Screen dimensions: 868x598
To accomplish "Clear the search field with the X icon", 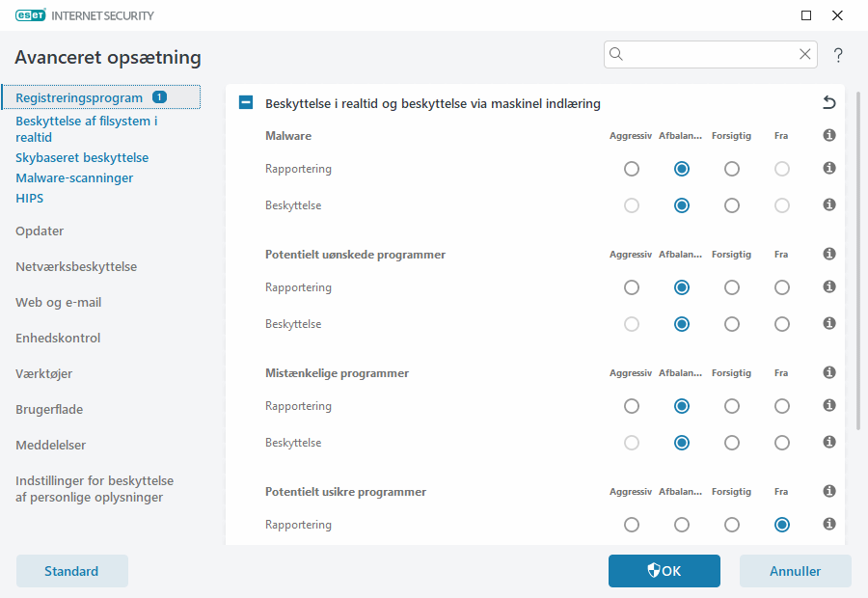I will point(805,54).
